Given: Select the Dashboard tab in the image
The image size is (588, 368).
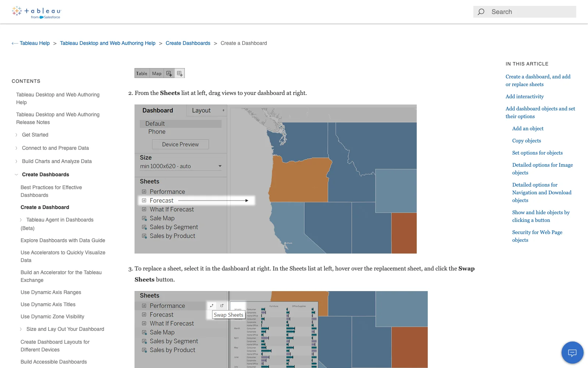Looking at the screenshot, I should tap(158, 110).
